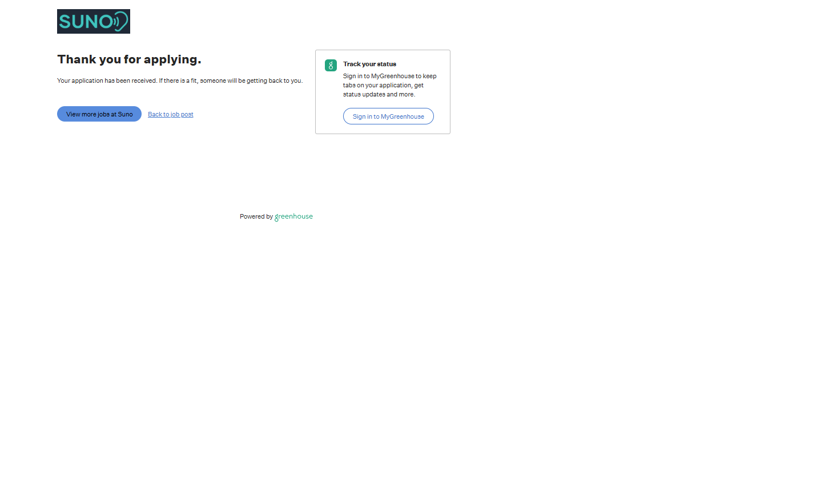This screenshot has height=504, width=829.
Task: Click the 'someone will be getting back to you' text
Action: pyautogui.click(x=251, y=81)
